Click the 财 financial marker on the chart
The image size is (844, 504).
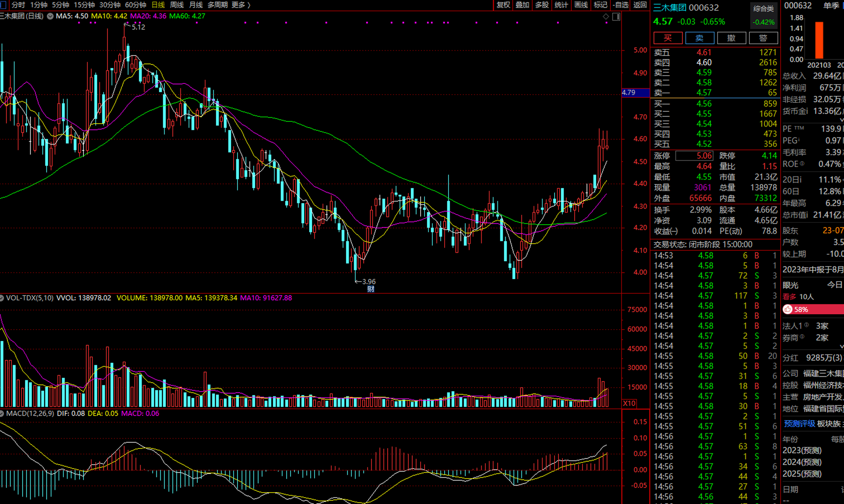coord(371,289)
